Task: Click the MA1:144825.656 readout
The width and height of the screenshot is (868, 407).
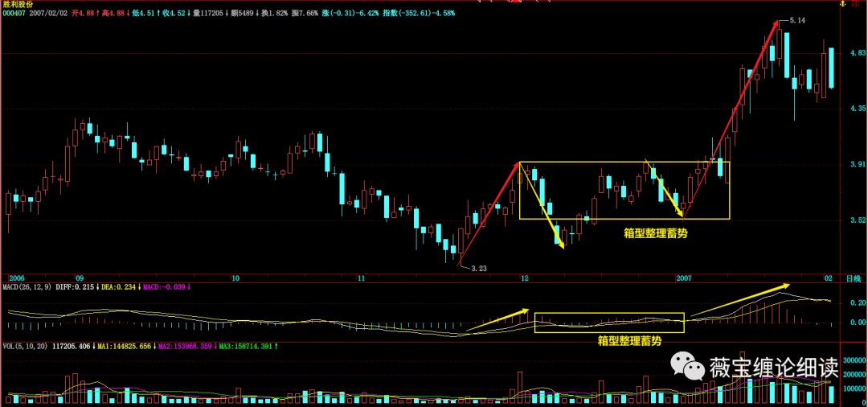Action: point(124,346)
